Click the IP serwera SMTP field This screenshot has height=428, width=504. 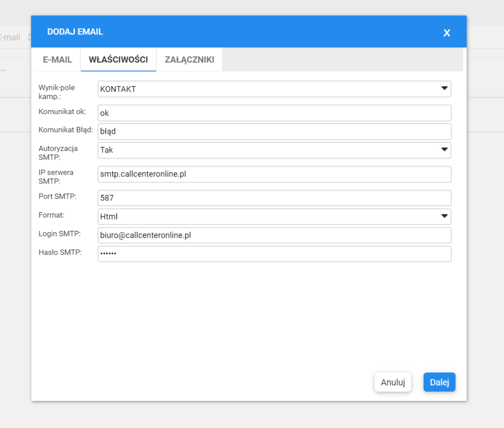pyautogui.click(x=274, y=174)
